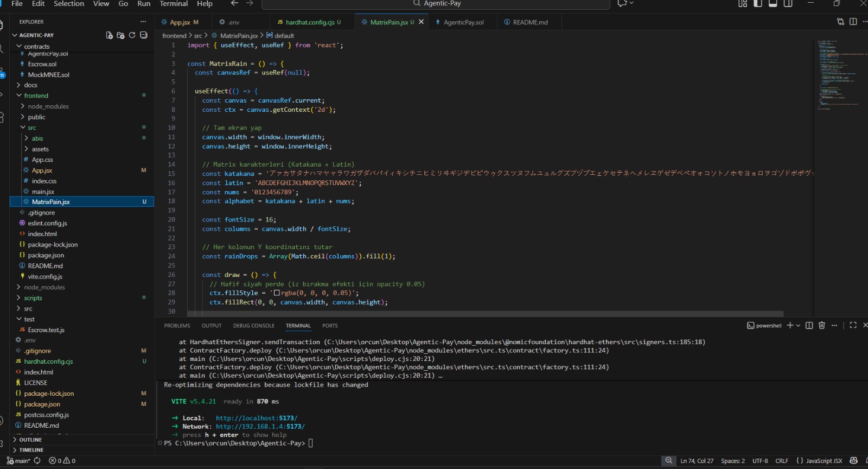The image size is (868, 469).
Task: Open the Terminal menu
Action: tap(174, 4)
